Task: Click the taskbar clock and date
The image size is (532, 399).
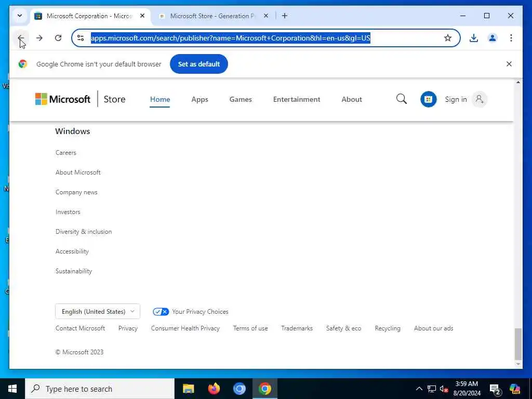Action: pyautogui.click(x=467, y=389)
